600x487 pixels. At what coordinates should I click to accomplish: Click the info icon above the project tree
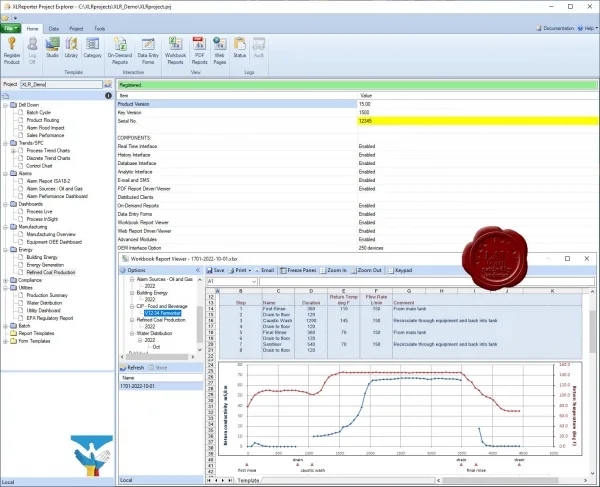[x=108, y=96]
